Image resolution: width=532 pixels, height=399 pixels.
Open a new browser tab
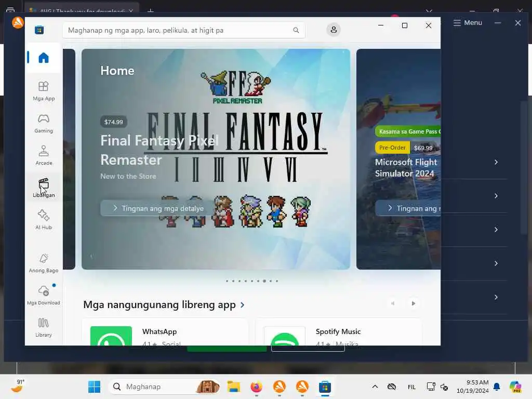[151, 11]
